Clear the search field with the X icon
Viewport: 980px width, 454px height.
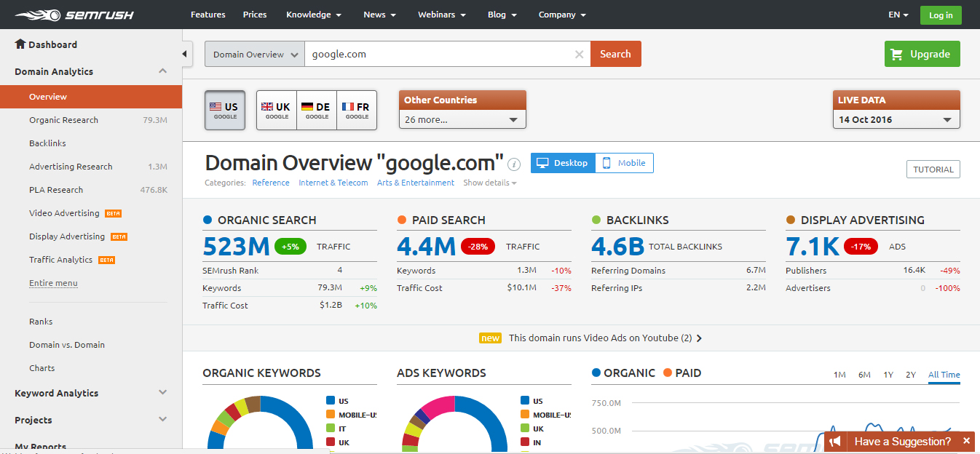pyautogui.click(x=579, y=54)
